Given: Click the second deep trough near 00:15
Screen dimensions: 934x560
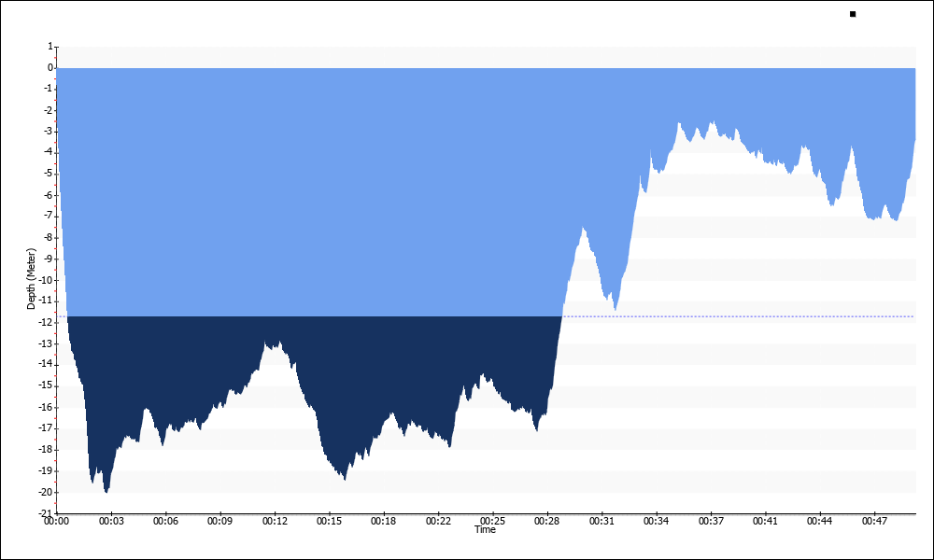Looking at the screenshot, I should pos(345,477).
